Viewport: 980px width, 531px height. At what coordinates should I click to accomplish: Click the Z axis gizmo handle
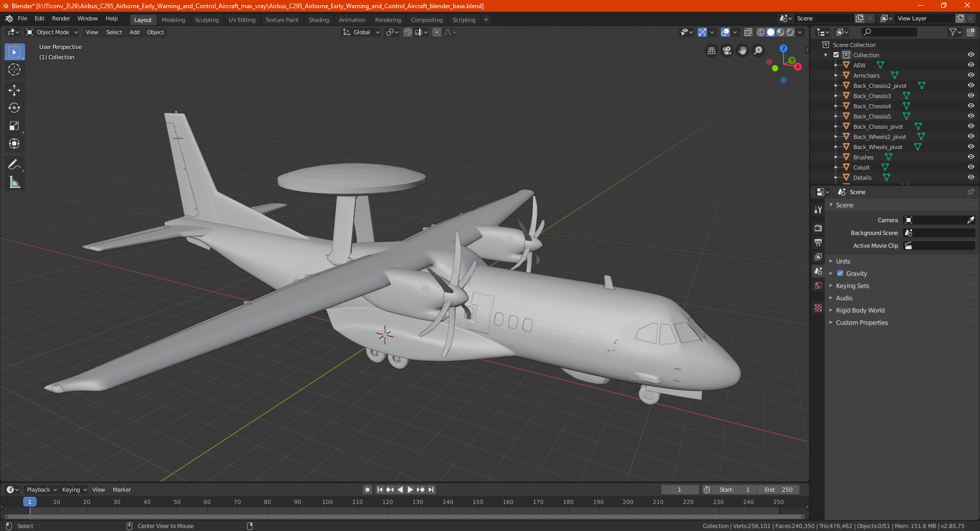[783, 48]
